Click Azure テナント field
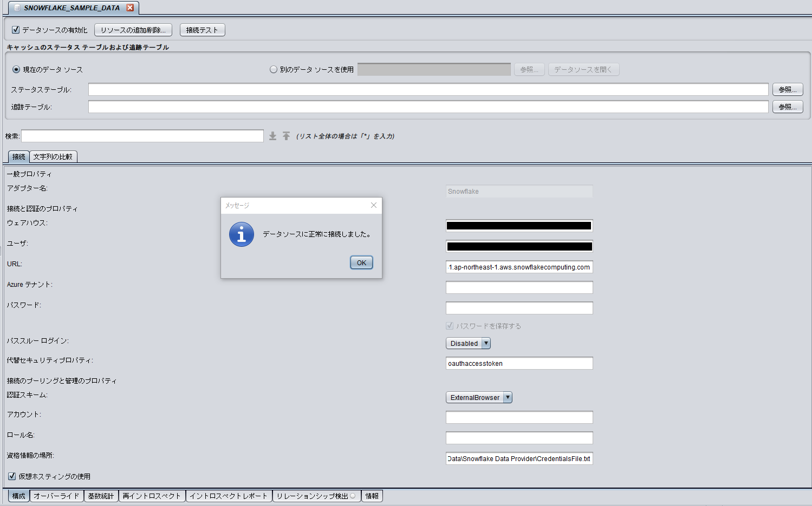Image resolution: width=812 pixels, height=506 pixels. (x=519, y=287)
